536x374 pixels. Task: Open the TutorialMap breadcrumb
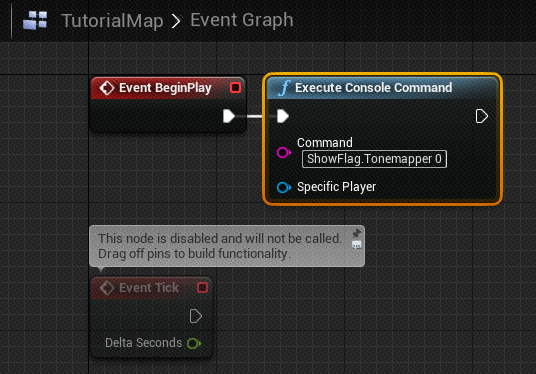[112, 21]
